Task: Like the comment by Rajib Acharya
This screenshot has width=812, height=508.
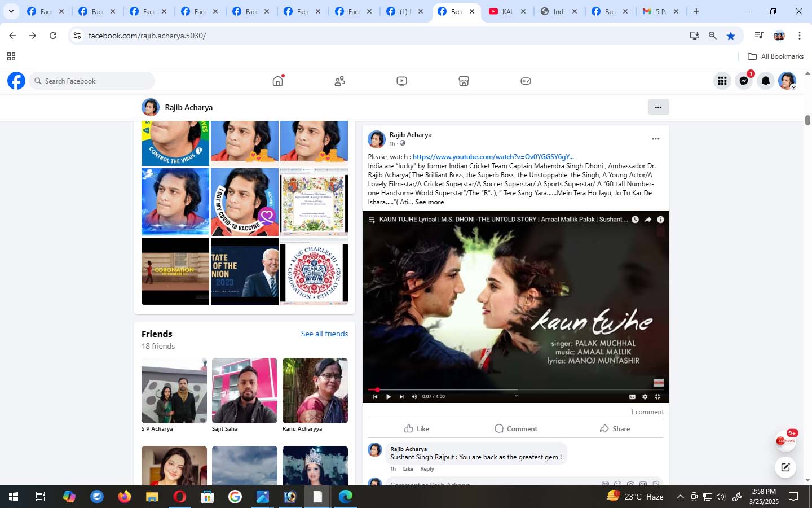Action: click(408, 469)
